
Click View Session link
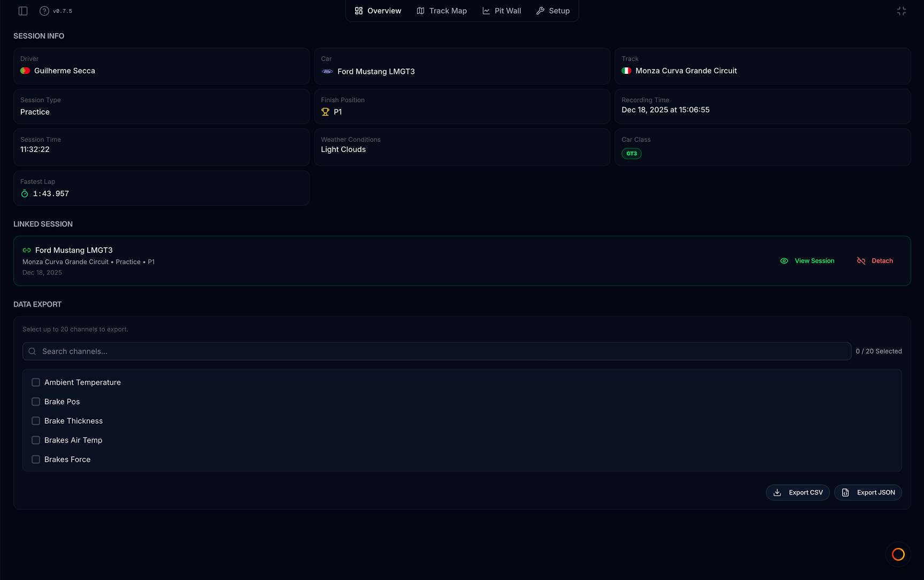[807, 261]
